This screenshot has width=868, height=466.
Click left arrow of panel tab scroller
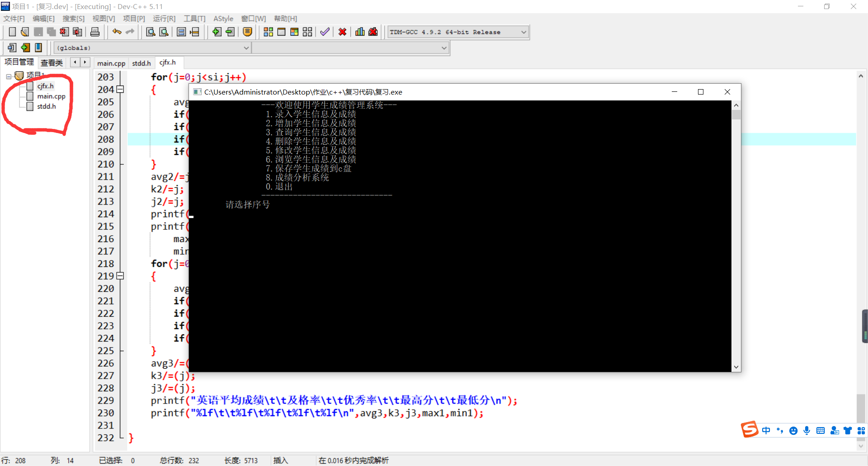tap(75, 62)
